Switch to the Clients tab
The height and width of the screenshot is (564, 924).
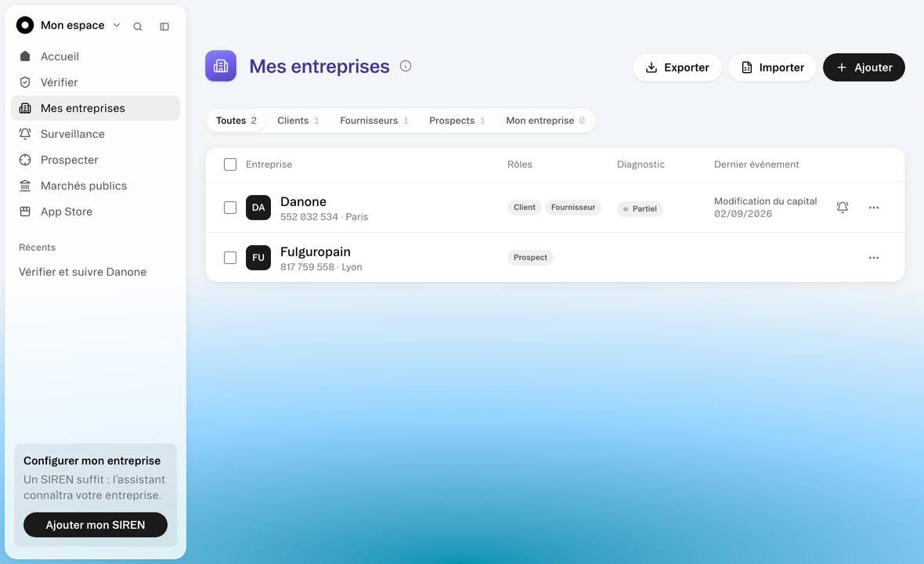pos(298,121)
